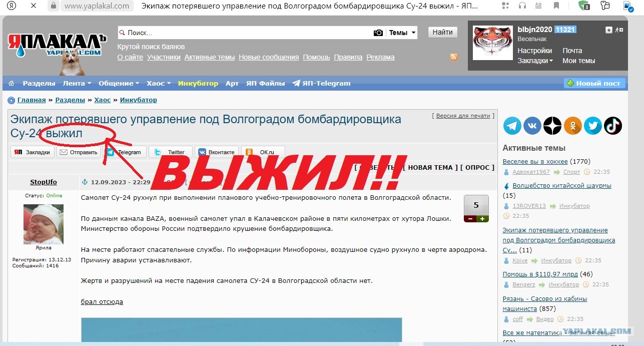Screen dimensions: 644x346
Task: Open topic Помощь в $110,97 млрд
Action: click(540, 274)
